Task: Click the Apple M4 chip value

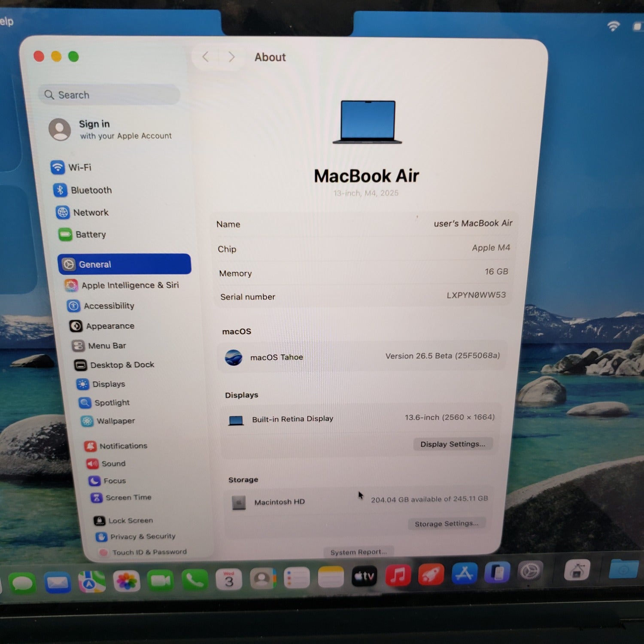Action: coord(491,248)
